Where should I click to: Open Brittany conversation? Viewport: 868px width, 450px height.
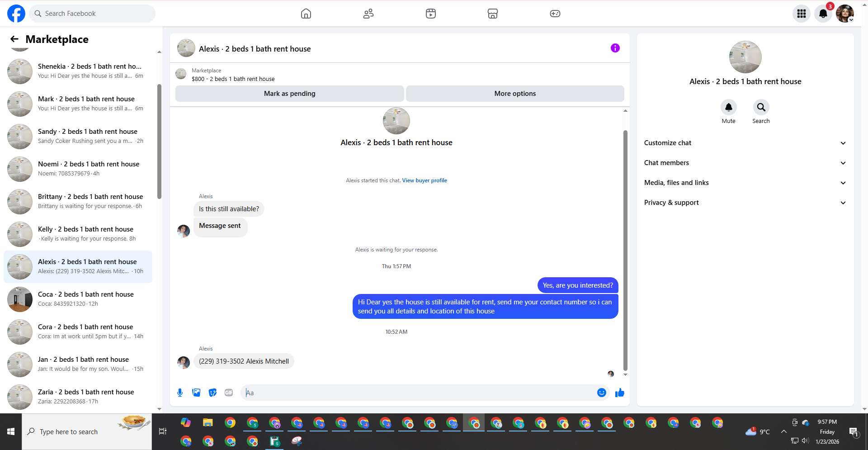coord(78,202)
